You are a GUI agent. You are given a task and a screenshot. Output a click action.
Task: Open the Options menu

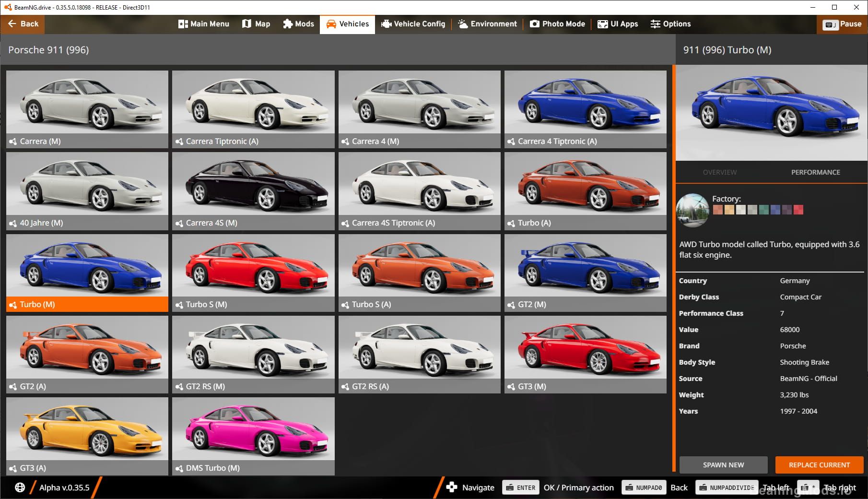(670, 24)
